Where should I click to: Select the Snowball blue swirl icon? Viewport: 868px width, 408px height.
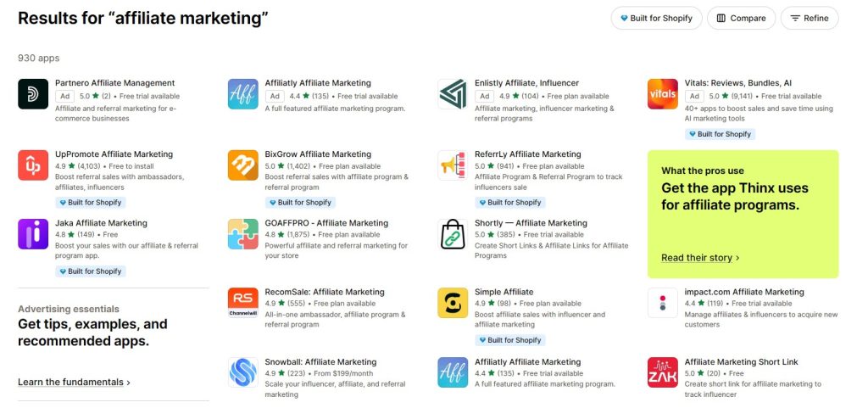243,372
